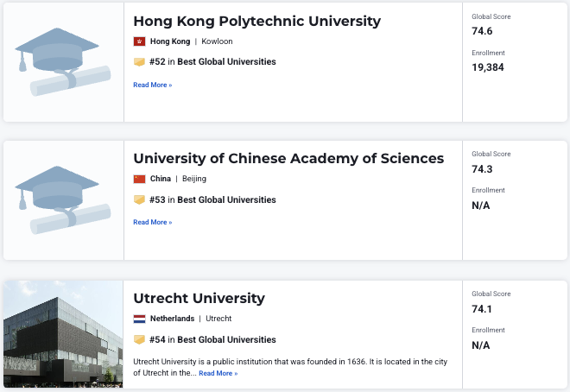Click Read More under Hong Kong Polytechnic University

coord(153,85)
